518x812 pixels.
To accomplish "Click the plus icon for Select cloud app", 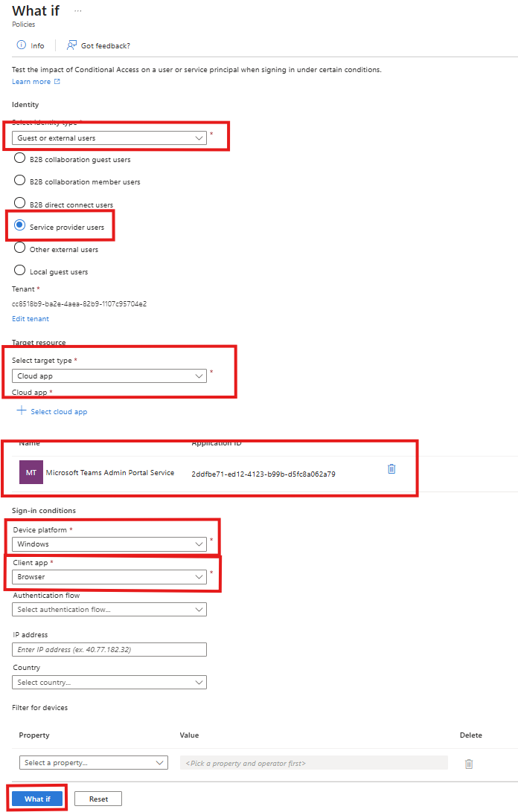I will (x=22, y=410).
